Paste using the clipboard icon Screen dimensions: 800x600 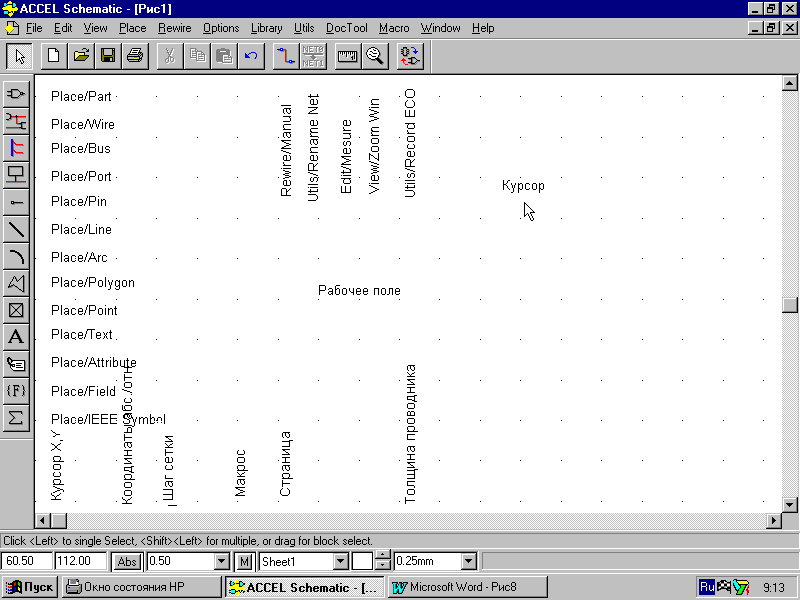pyautogui.click(x=224, y=56)
